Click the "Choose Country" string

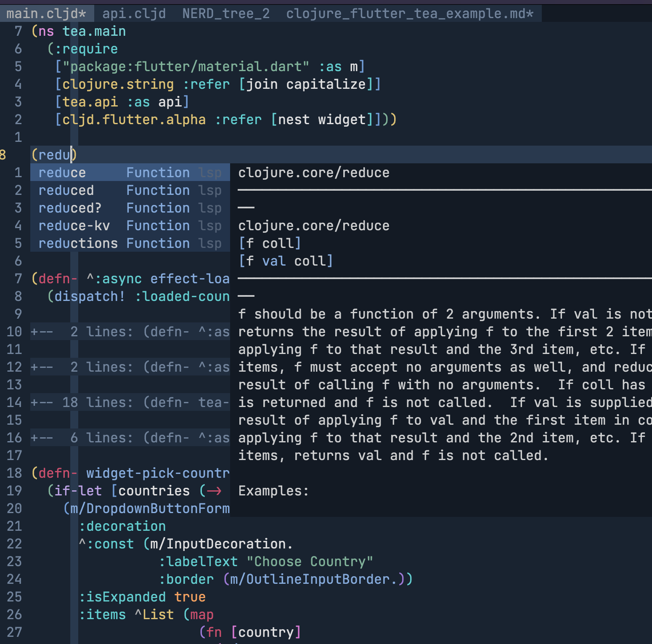click(310, 562)
